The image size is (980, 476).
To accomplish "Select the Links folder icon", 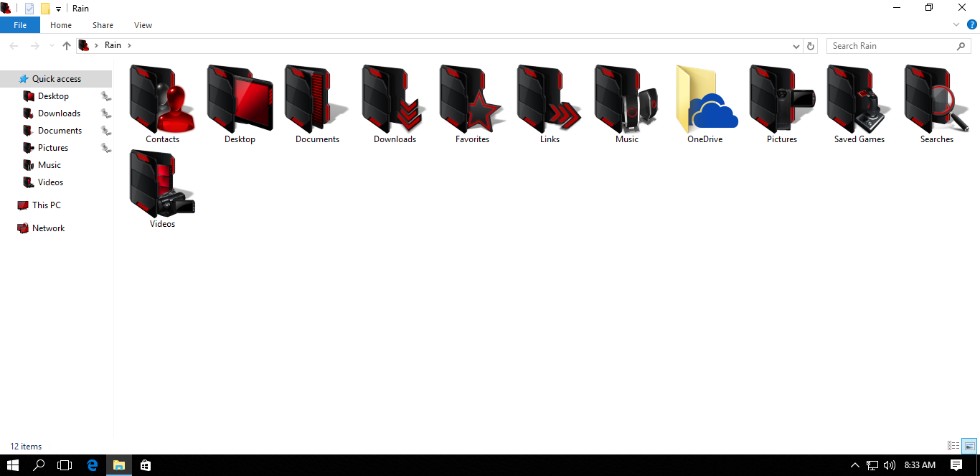I will tap(550, 99).
